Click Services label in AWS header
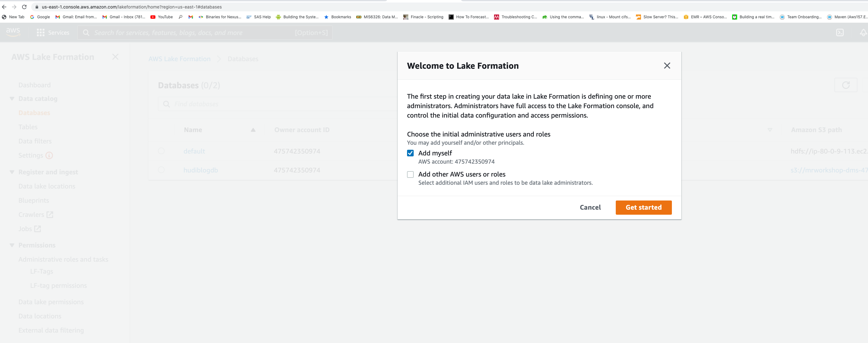The width and height of the screenshot is (868, 343). pyautogui.click(x=59, y=32)
